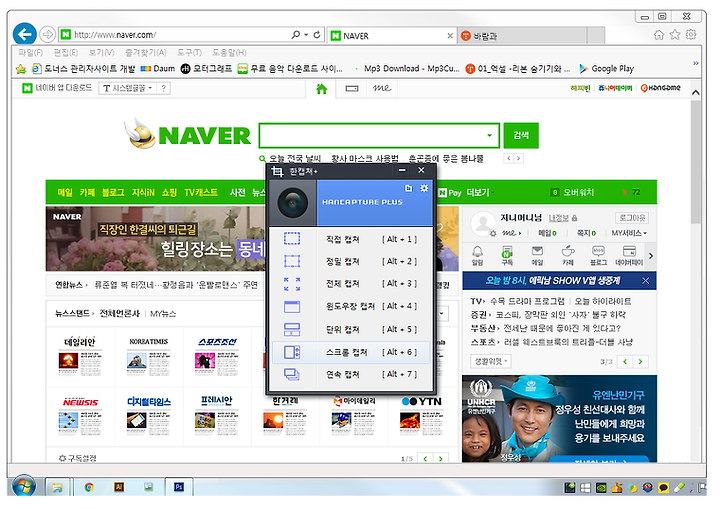Open the MY서비스 dropdown
Screen dimensions: 720x509
pyautogui.click(x=629, y=233)
